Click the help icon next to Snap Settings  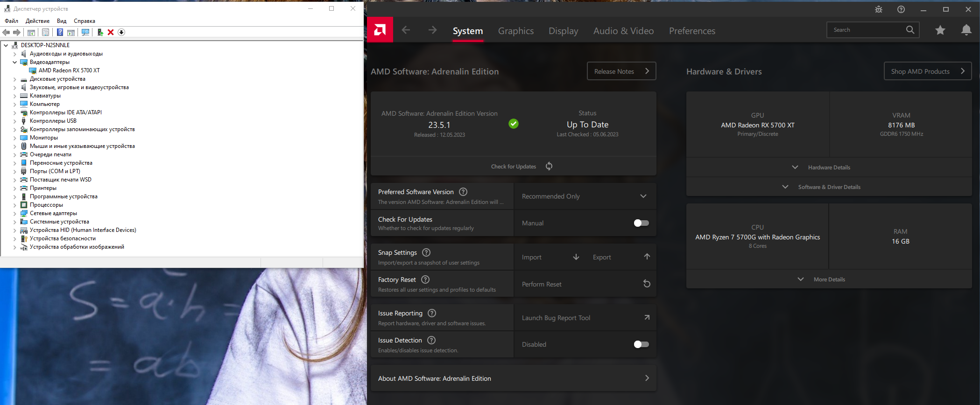[x=426, y=252]
